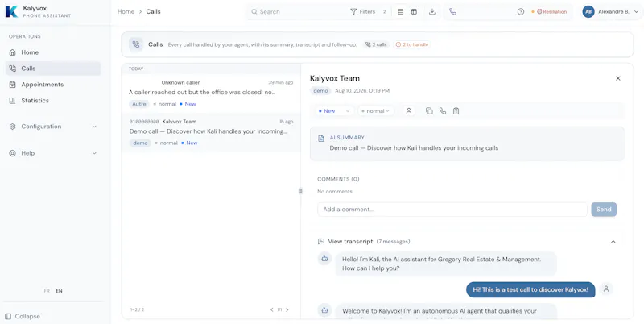Screen dimensions: 644x324
Task: Collapse the sidebar
Action: point(23,316)
